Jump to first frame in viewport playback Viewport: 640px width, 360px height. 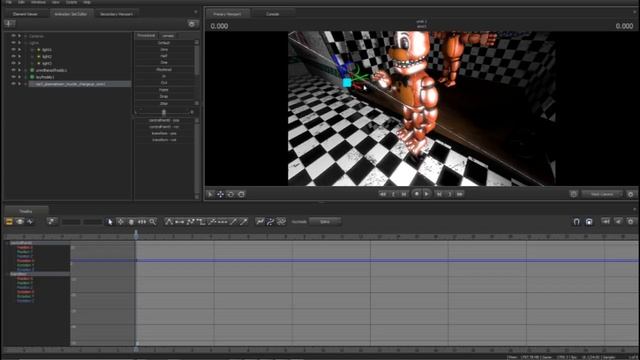point(382,194)
